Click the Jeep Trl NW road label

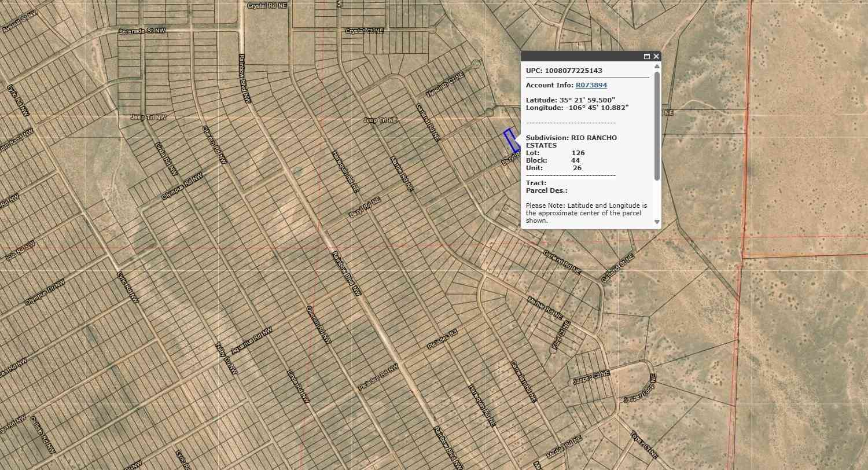[148, 117]
